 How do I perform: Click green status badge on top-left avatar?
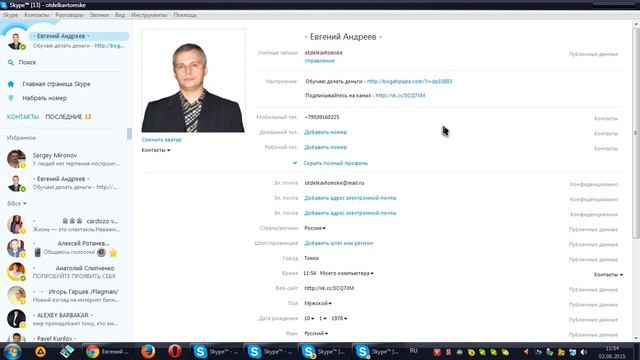tap(23, 47)
